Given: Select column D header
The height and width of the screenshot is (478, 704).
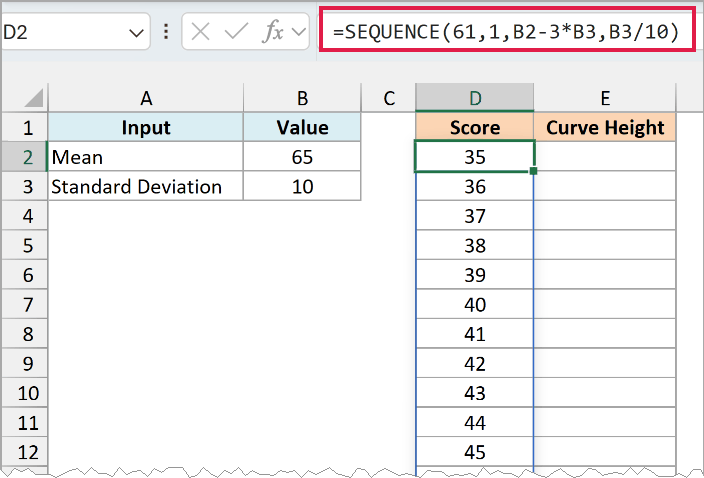Looking at the screenshot, I should point(475,98).
